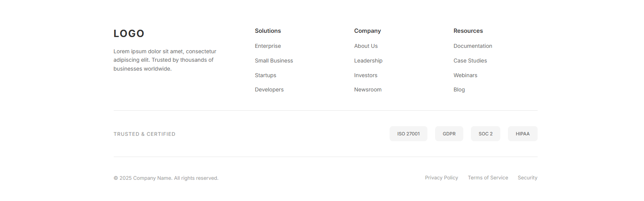Viewport: 644px width, 201px height.
Task: Go to Webinars link
Action: [465, 75]
